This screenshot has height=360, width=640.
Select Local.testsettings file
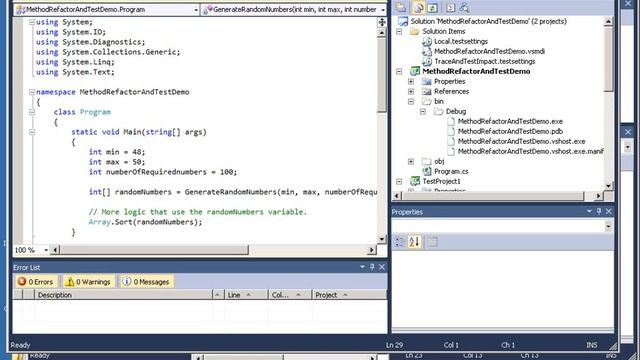point(461,41)
